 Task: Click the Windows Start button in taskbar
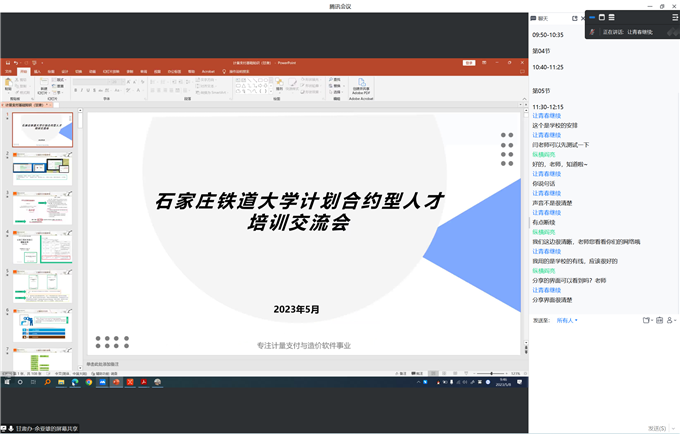click(x=6, y=382)
